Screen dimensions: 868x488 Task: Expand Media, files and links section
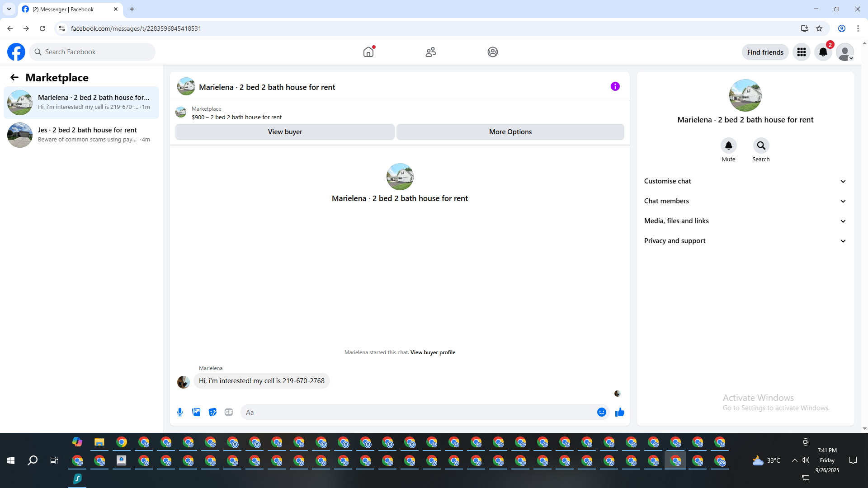[x=745, y=221]
